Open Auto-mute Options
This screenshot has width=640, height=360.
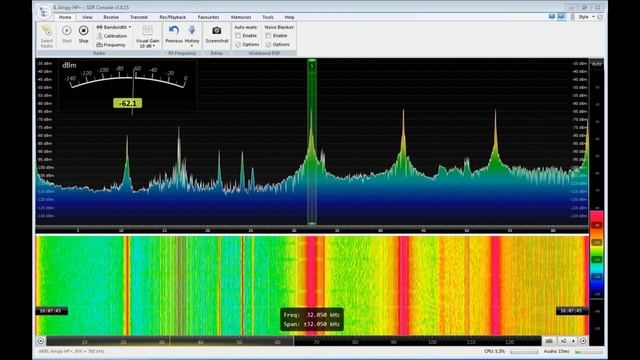247,44
